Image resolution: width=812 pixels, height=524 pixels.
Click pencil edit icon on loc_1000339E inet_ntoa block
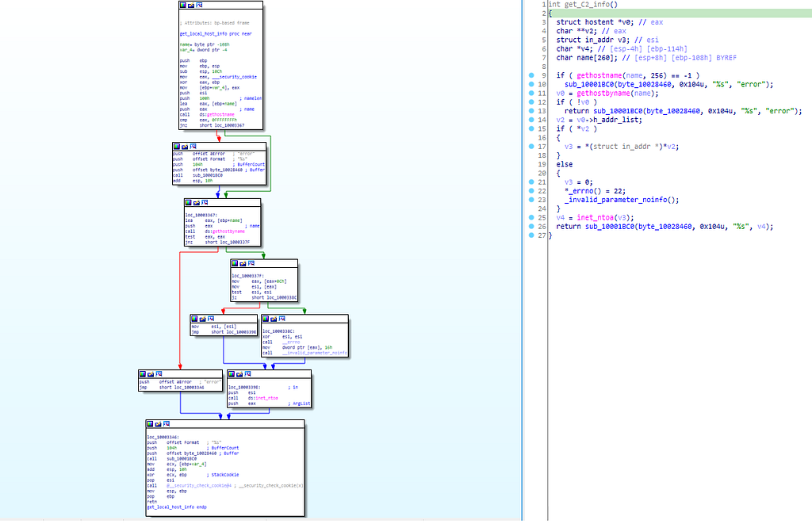[x=239, y=374]
